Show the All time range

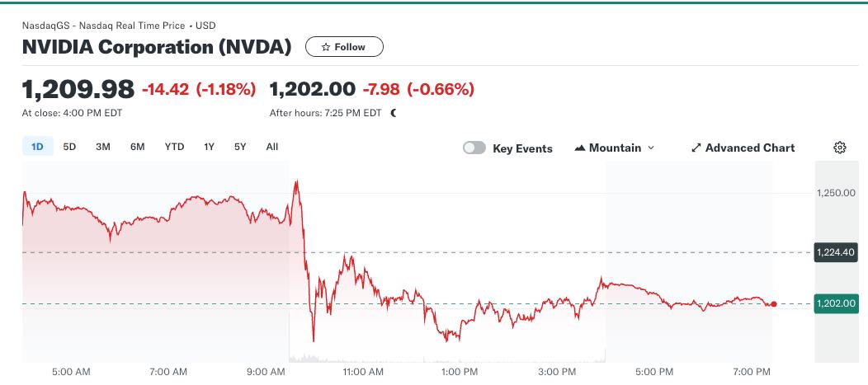coord(272,147)
